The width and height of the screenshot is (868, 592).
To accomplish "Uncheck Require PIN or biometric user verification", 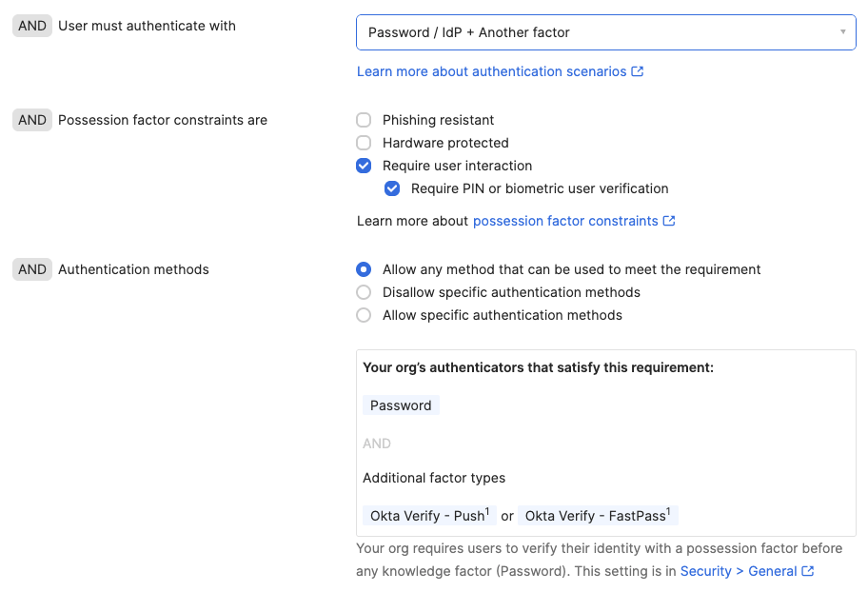I will click(392, 188).
